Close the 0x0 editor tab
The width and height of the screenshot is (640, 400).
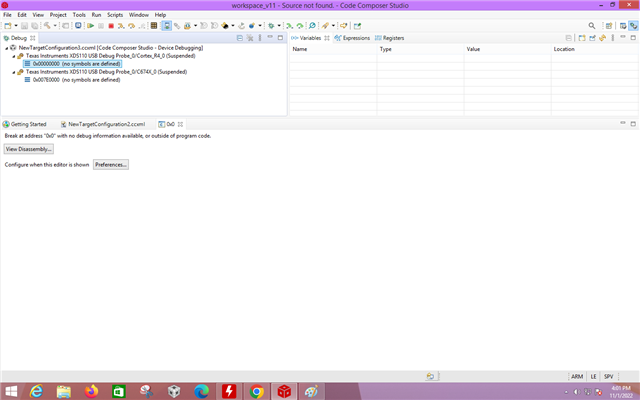[180, 124]
